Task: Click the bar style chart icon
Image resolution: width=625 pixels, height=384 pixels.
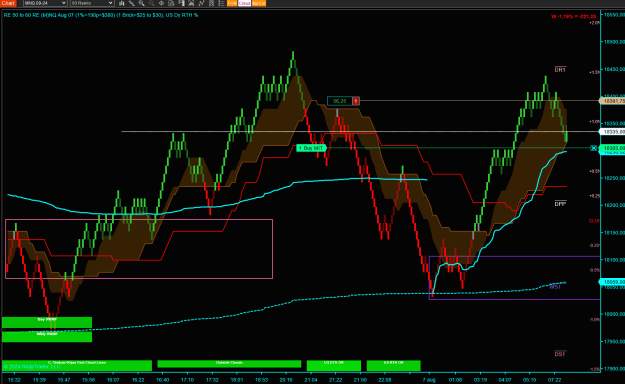Action: tap(122, 3)
